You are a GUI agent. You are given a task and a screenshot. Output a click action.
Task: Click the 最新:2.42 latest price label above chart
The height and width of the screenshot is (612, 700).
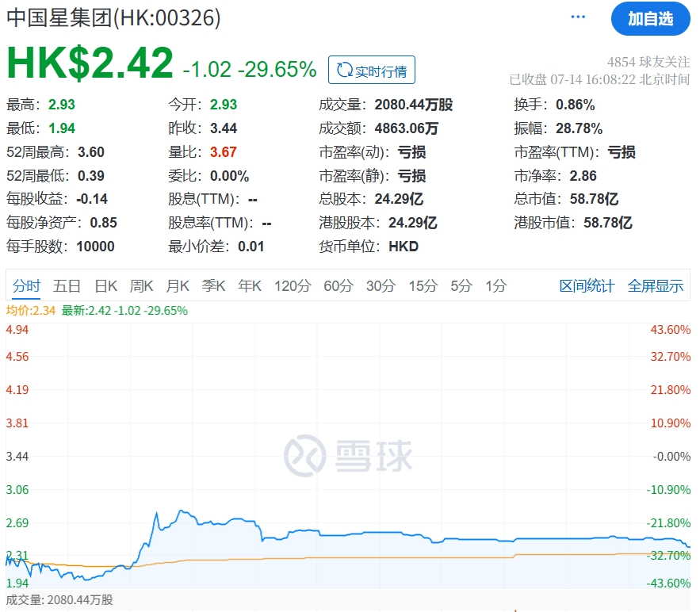click(x=124, y=310)
